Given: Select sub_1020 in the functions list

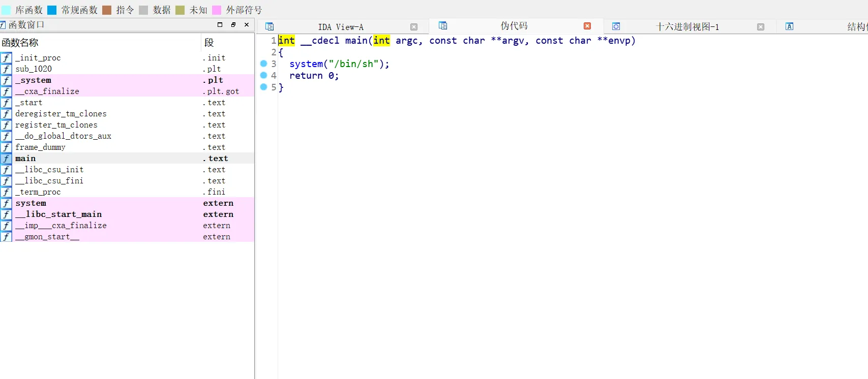Looking at the screenshot, I should point(127,69).
